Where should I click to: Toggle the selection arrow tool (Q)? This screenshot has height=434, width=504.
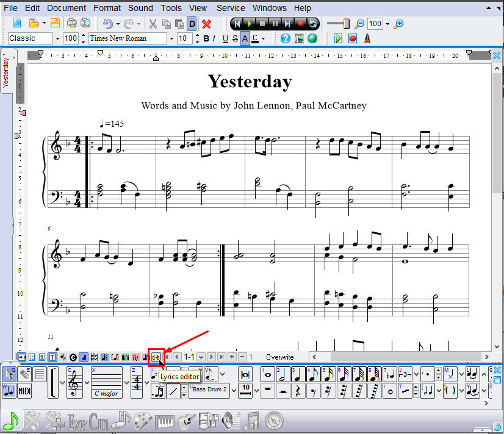pos(9,374)
